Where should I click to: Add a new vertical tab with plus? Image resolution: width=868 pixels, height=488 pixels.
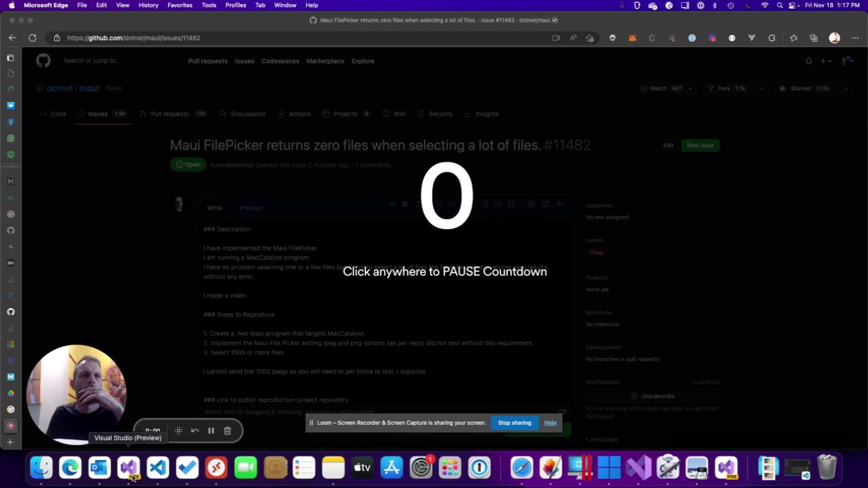(x=10, y=442)
